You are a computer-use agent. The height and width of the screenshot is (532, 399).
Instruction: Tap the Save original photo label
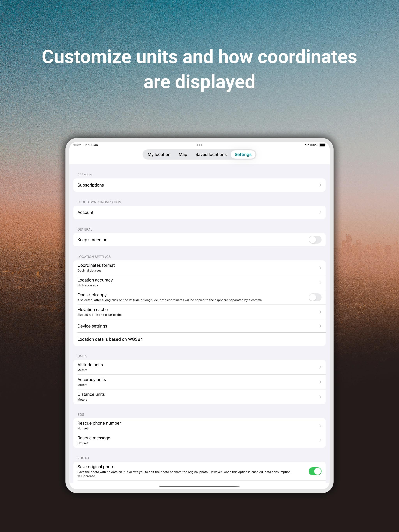pos(96,467)
